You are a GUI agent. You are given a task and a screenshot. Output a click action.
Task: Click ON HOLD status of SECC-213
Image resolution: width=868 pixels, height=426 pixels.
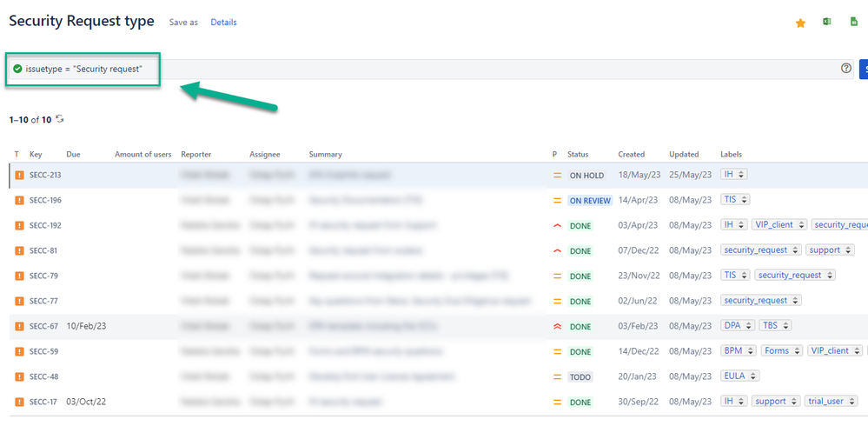coord(586,175)
